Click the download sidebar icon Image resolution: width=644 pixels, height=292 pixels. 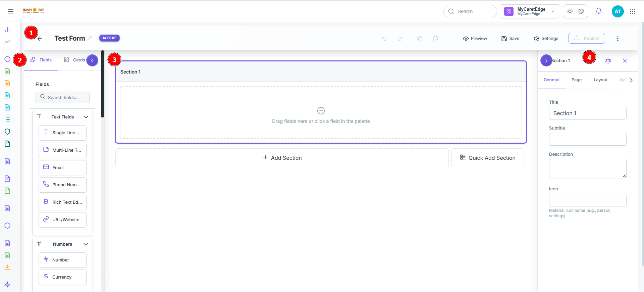point(7,267)
